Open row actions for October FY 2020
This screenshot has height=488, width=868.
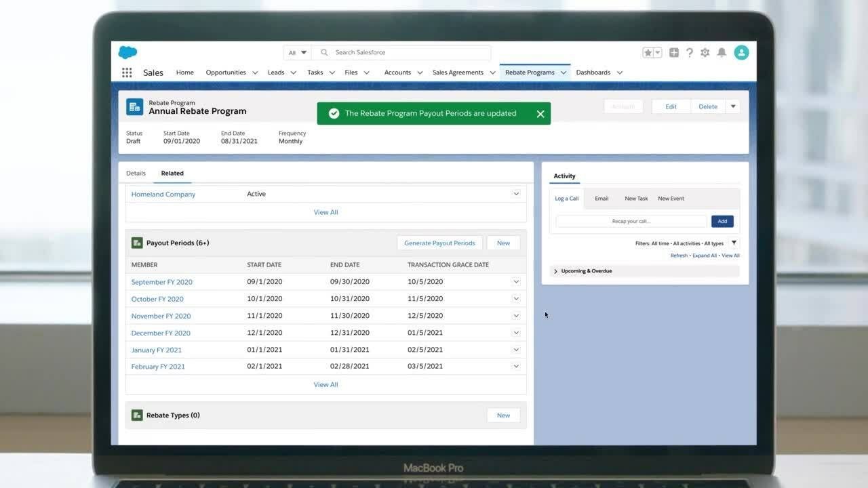coord(516,299)
